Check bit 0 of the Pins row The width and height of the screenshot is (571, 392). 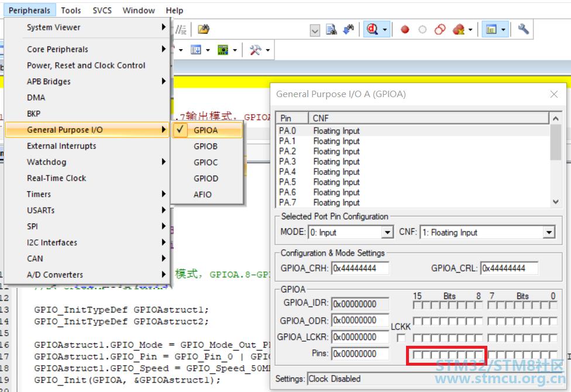coord(553,355)
